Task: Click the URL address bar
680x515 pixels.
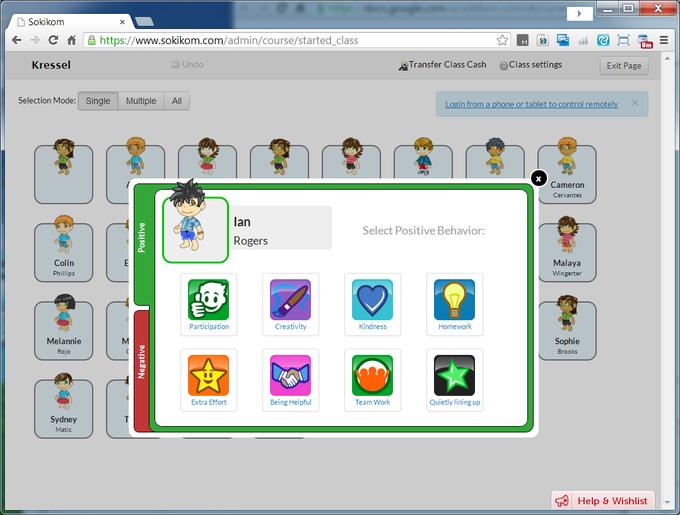Action: [297, 40]
